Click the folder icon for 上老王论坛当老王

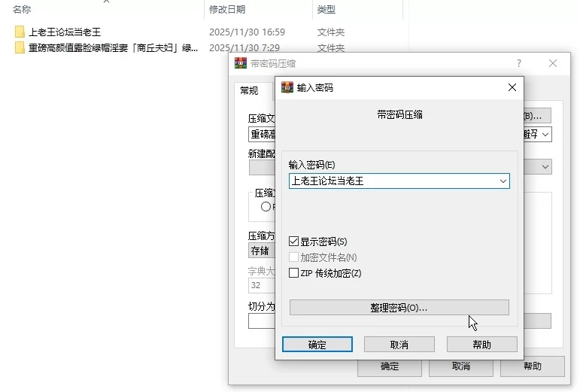[x=20, y=32]
